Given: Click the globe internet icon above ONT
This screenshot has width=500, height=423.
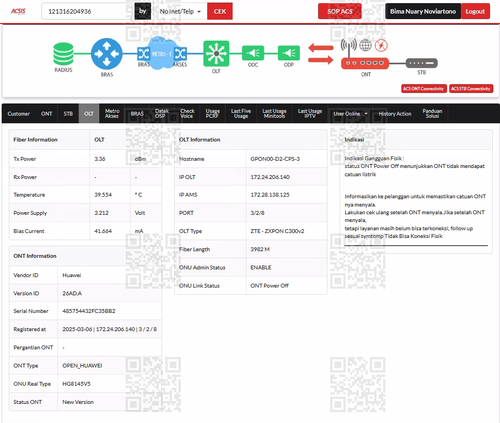Looking at the screenshot, I should (x=365, y=45).
